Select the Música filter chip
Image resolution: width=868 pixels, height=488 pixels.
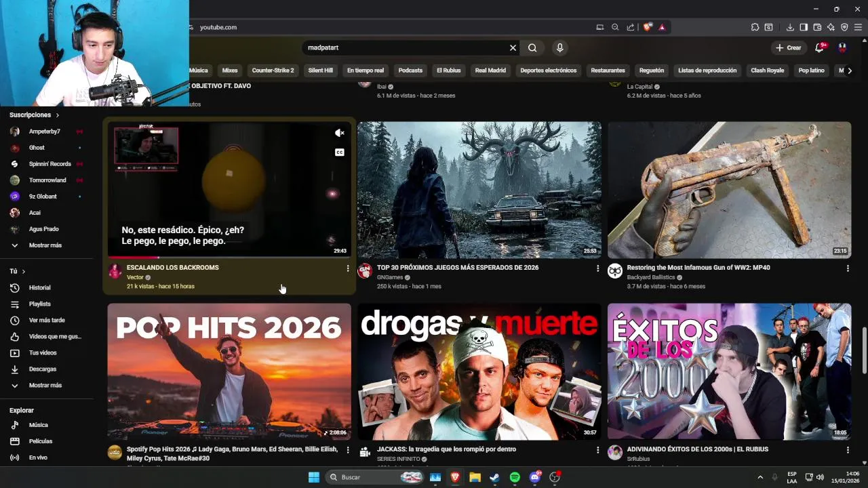point(199,70)
